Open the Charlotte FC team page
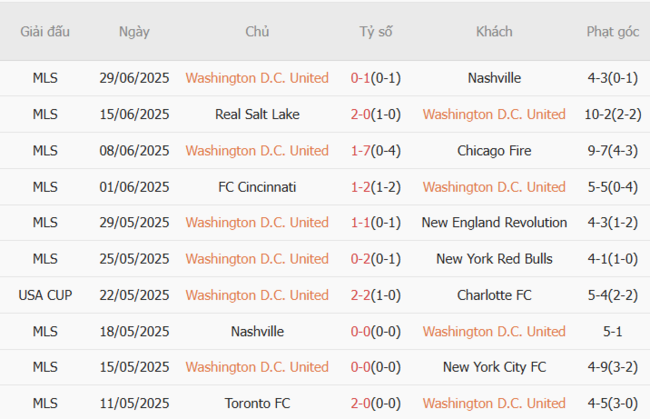This screenshot has height=419, width=650. pyautogui.click(x=494, y=295)
